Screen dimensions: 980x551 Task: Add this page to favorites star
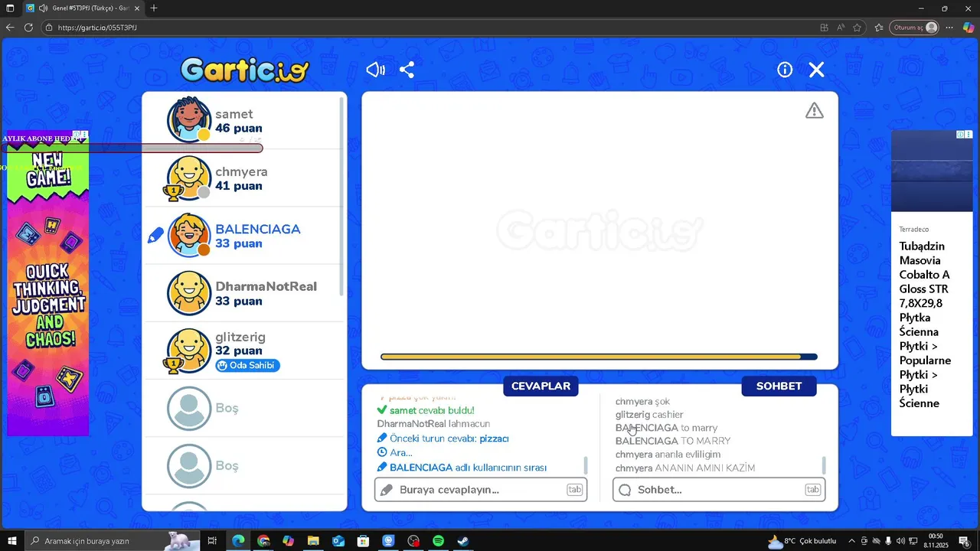857,28
